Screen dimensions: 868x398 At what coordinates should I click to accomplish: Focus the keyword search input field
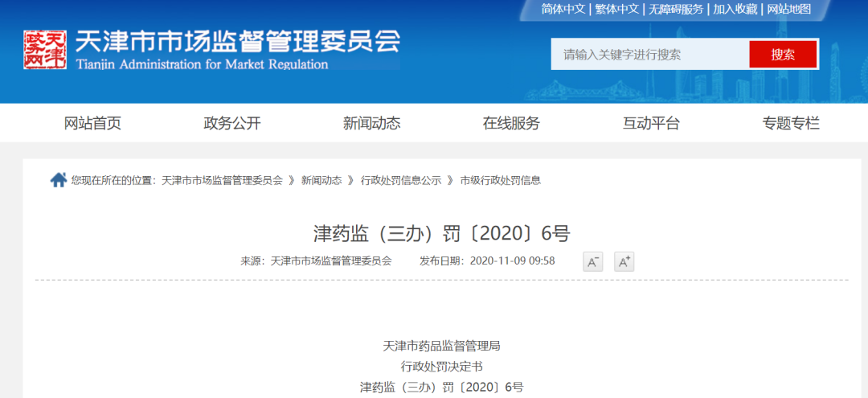(650, 54)
